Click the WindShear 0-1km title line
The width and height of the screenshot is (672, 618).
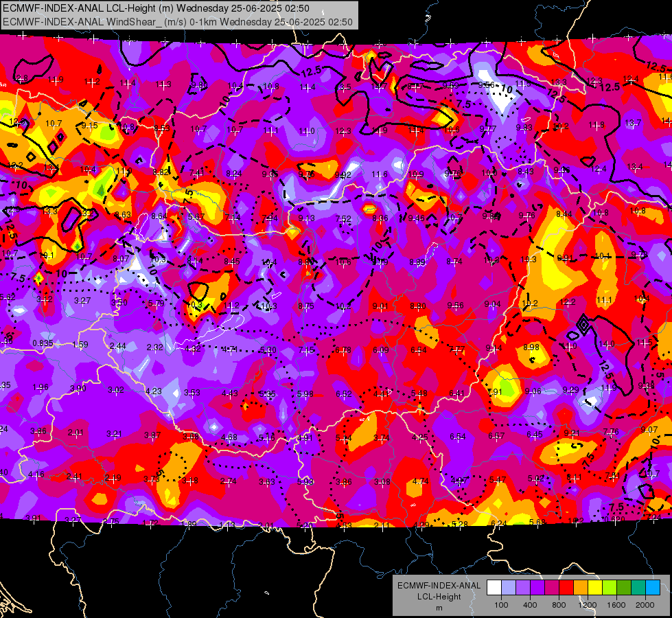[x=177, y=22]
